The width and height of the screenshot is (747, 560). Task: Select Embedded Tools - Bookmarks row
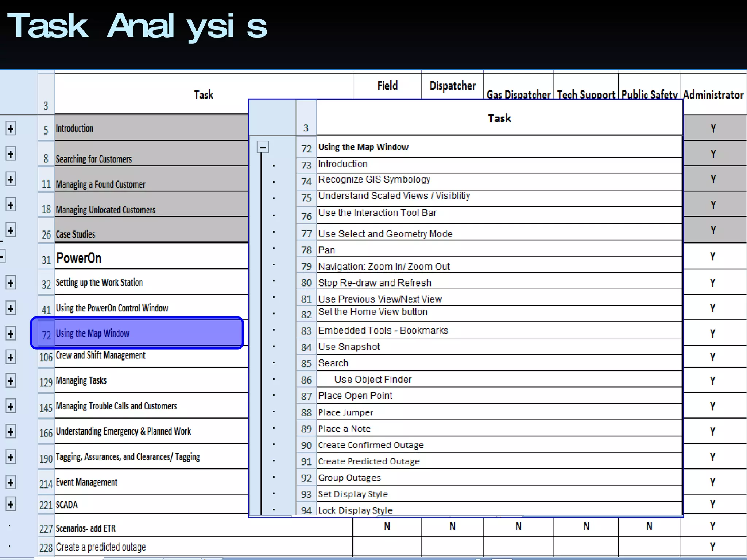499,330
